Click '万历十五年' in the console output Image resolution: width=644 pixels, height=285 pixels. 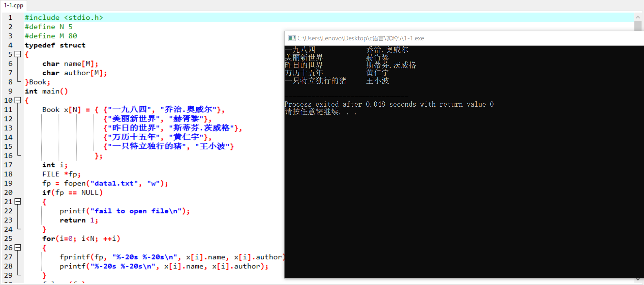tap(304, 73)
